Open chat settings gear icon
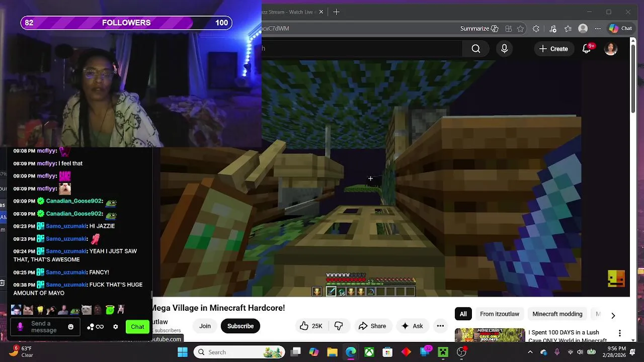Image resolution: width=644 pixels, height=362 pixels. pos(115,327)
